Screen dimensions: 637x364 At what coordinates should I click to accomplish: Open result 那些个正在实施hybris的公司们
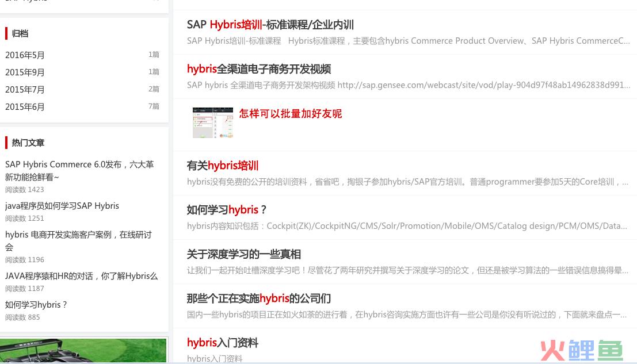point(259,298)
